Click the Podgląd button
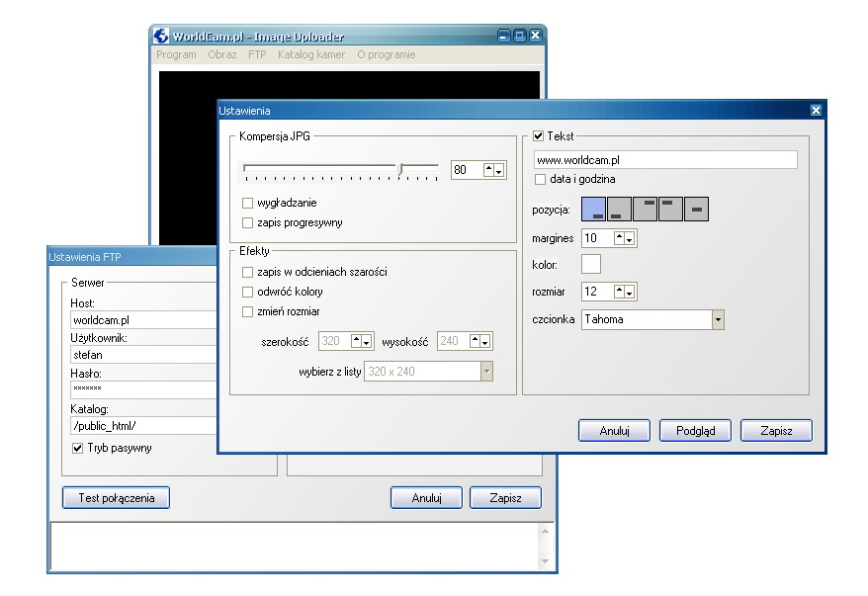 (694, 430)
